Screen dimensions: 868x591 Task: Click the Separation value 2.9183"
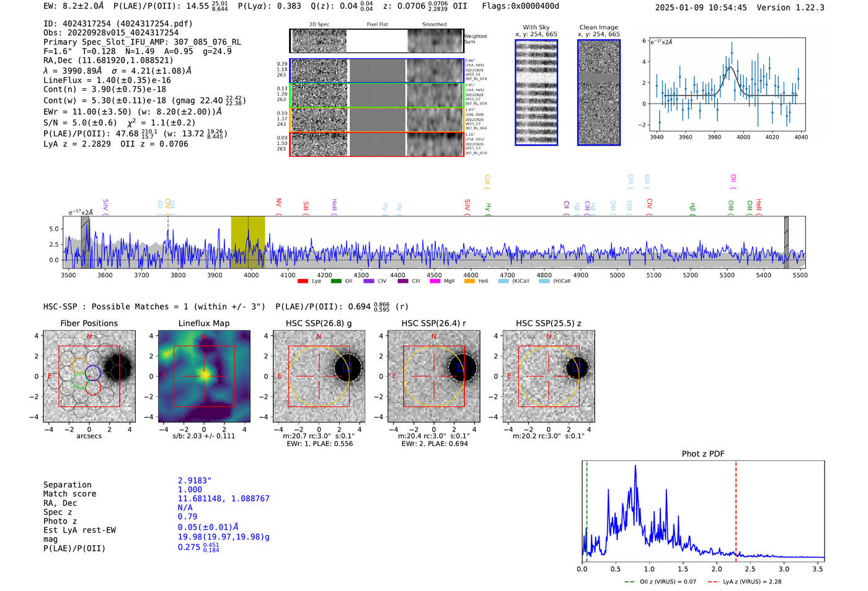[195, 481]
